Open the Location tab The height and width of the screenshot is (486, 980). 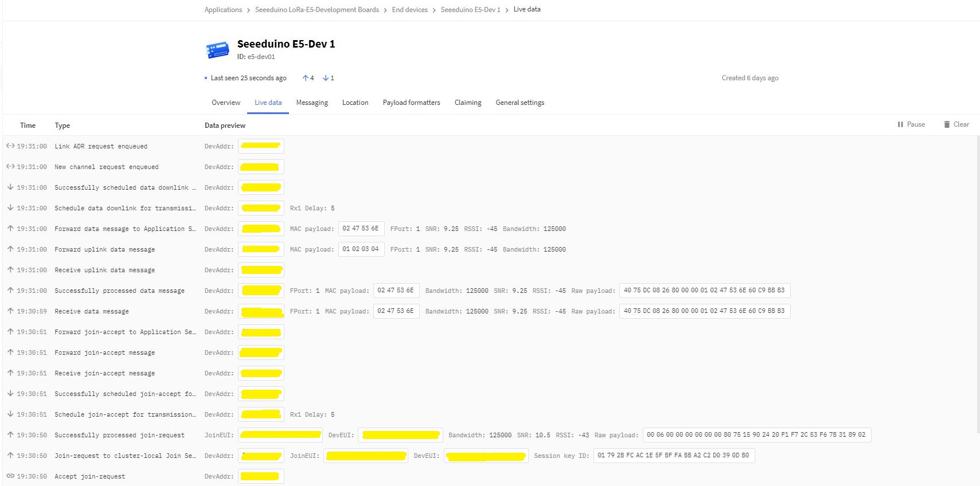[355, 103]
